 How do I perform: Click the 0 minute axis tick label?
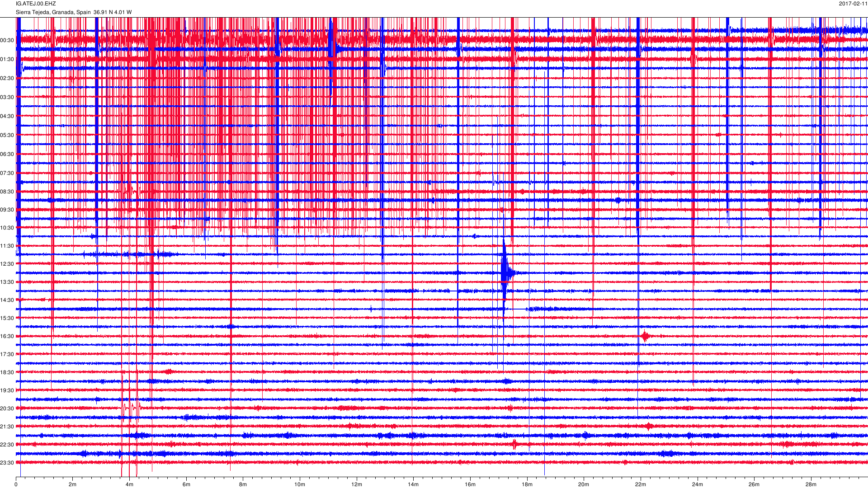click(x=16, y=484)
